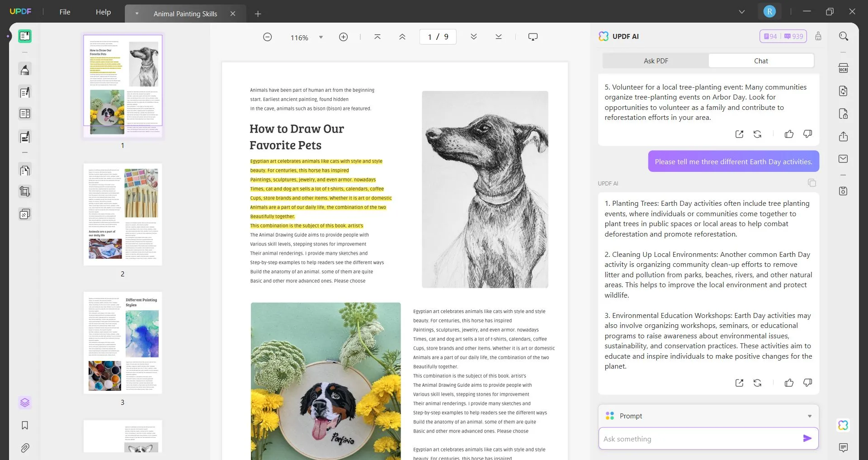Toggle the layers panel icon
This screenshot has width=868, height=460.
(25, 402)
